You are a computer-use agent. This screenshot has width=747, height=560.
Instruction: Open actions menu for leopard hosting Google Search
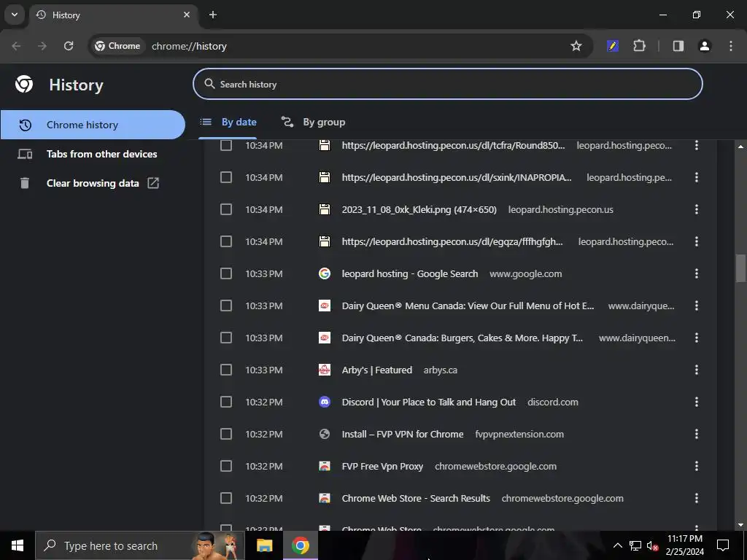pos(697,273)
